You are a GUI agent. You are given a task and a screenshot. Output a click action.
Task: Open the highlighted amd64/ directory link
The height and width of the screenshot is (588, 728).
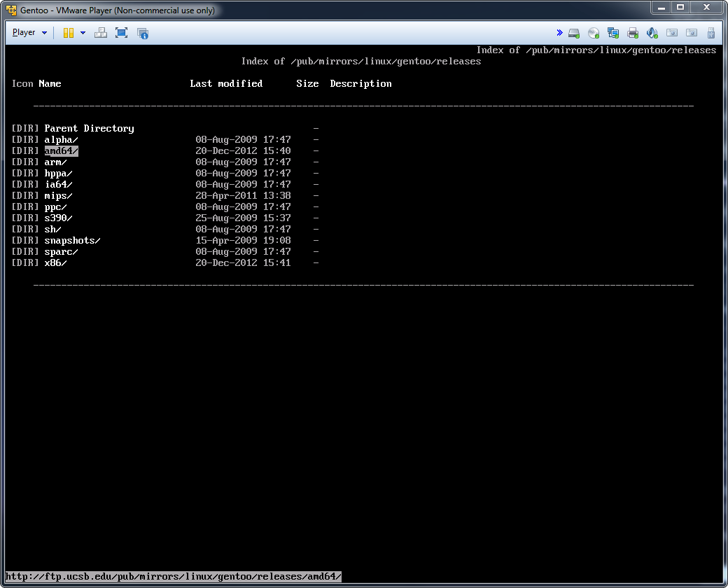62,151
